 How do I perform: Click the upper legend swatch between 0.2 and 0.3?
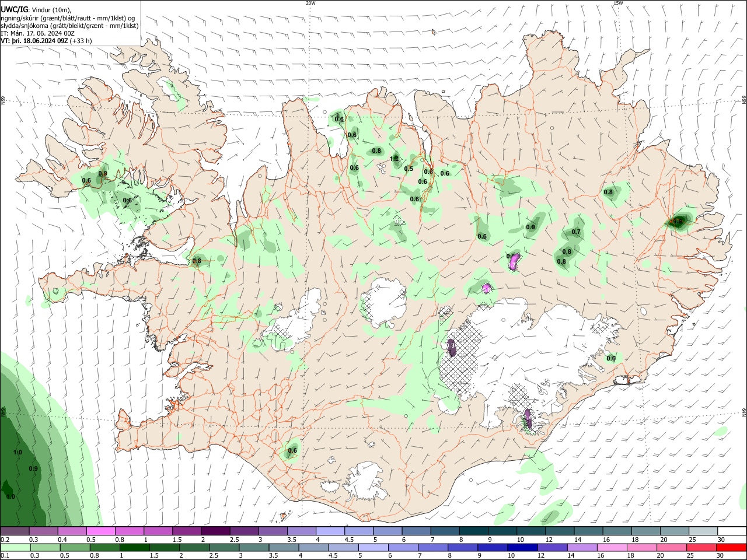click(x=15, y=531)
